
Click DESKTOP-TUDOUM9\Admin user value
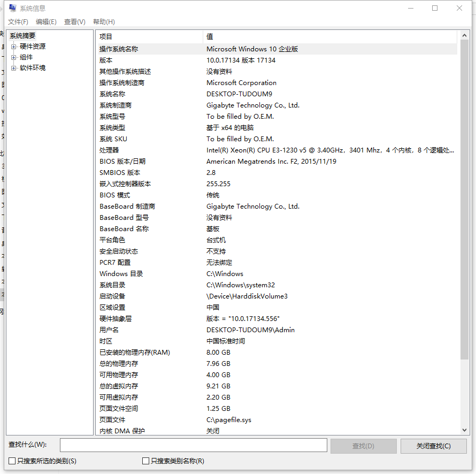coord(250,330)
